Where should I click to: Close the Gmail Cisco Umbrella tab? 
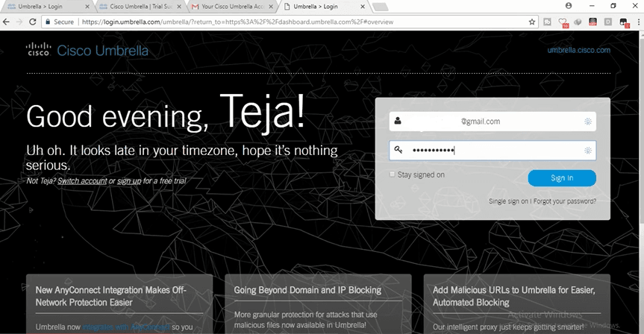point(271,6)
